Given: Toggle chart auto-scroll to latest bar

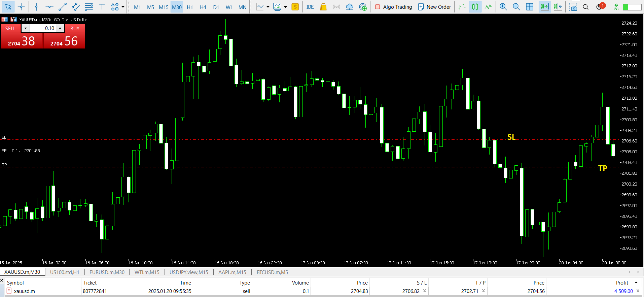Looking at the screenshot, I should click(544, 7).
